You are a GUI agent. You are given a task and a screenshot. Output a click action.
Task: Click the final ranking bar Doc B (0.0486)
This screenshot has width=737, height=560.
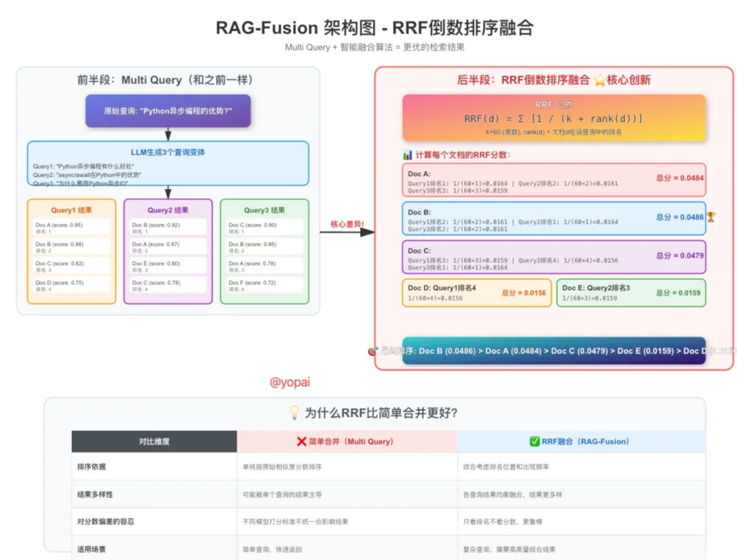tap(554, 351)
